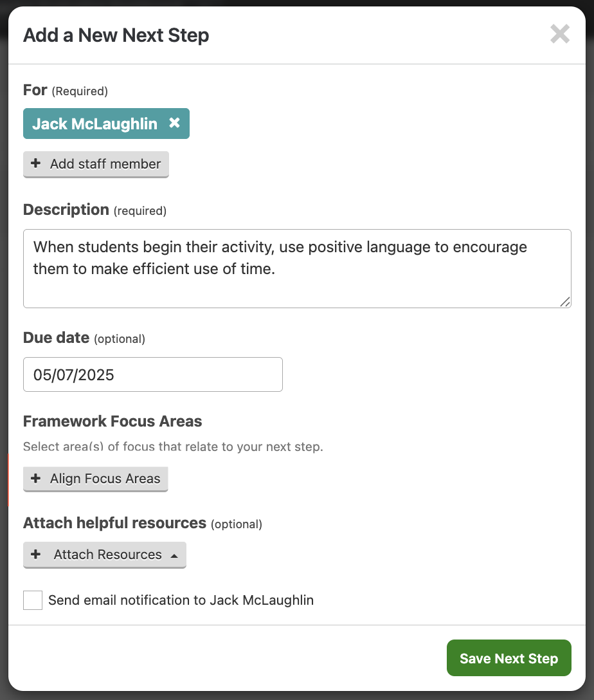594x700 pixels.
Task: Click the plus icon on Add staff member
Action: click(x=35, y=163)
